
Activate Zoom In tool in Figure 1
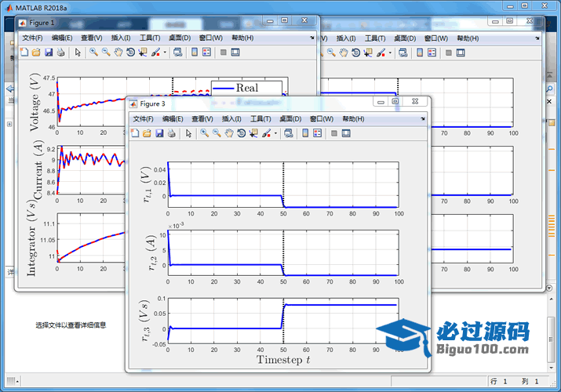(x=93, y=53)
